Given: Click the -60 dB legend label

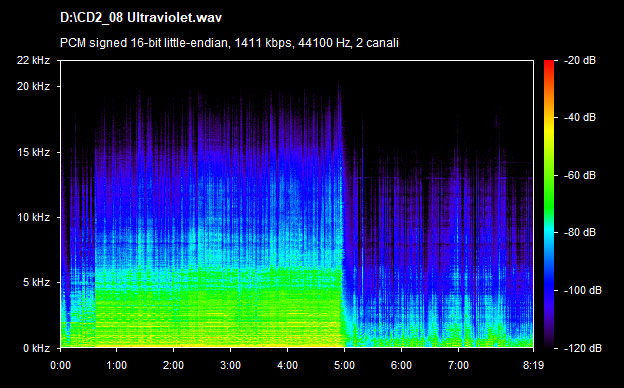Looking at the screenshot, I should [579, 175].
